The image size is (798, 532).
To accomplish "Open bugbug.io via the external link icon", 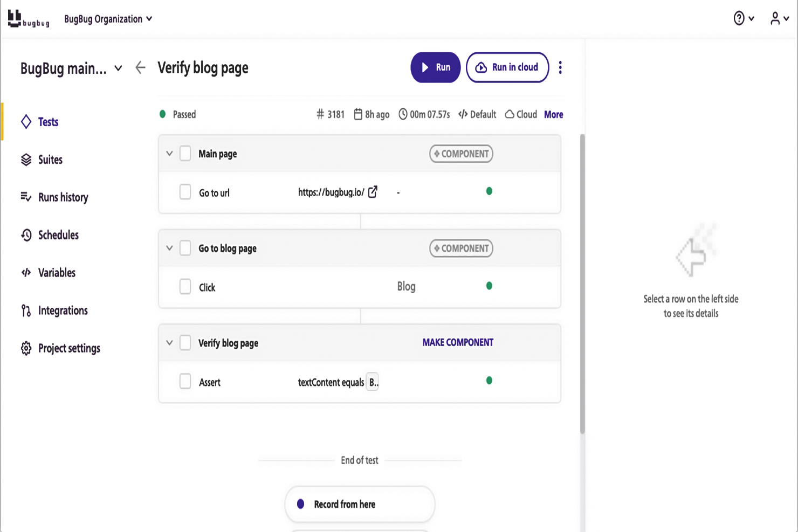I will (x=373, y=192).
